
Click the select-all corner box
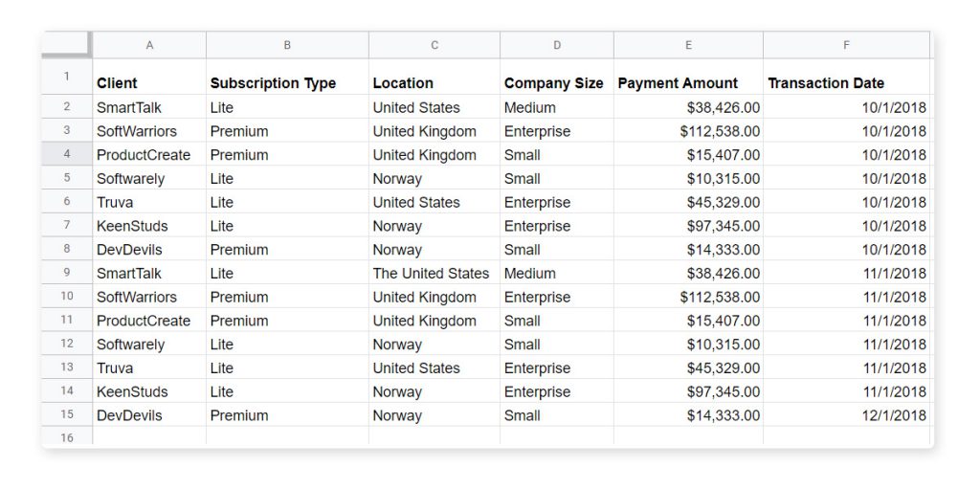pyautogui.click(x=67, y=44)
